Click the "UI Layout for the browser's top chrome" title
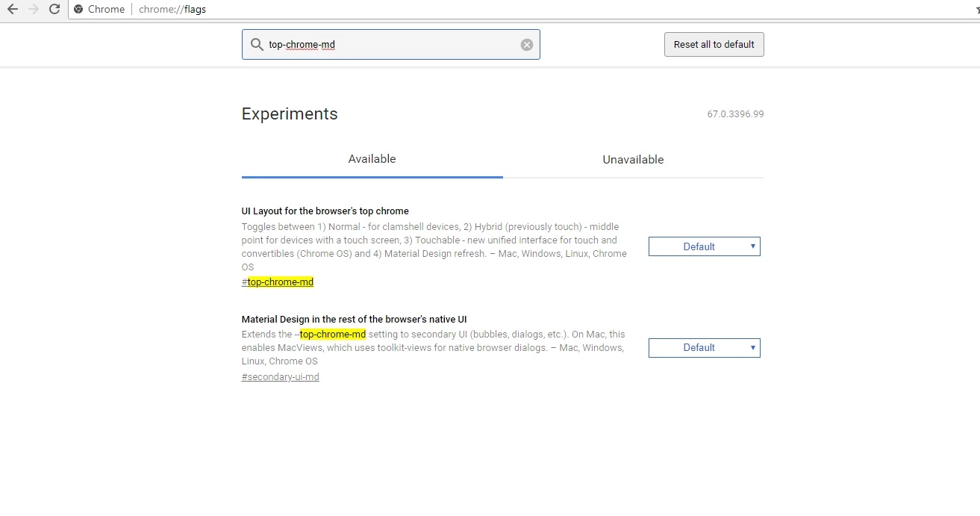Viewport: 980px width, 516px height. coord(325,211)
